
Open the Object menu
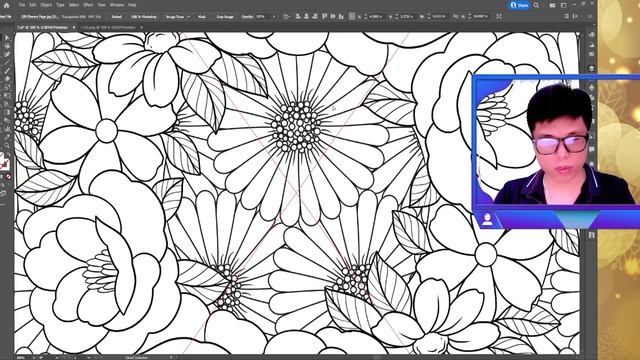(x=46, y=5)
